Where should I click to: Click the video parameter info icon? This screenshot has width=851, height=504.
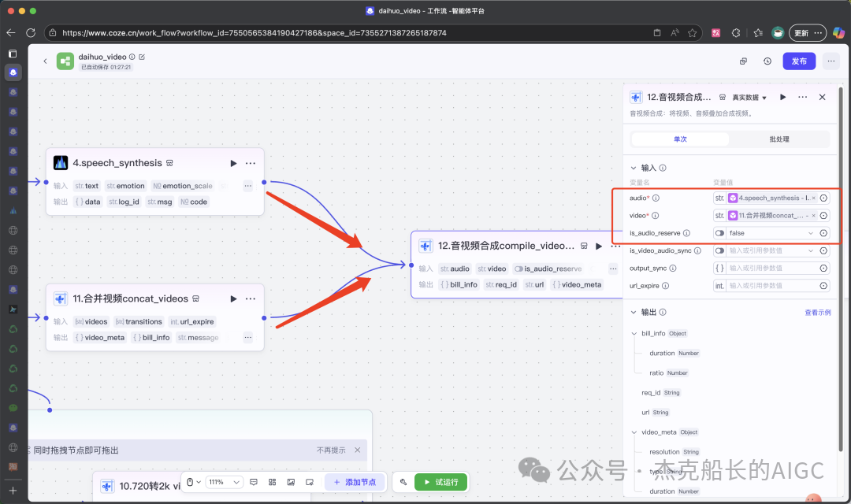(x=655, y=215)
